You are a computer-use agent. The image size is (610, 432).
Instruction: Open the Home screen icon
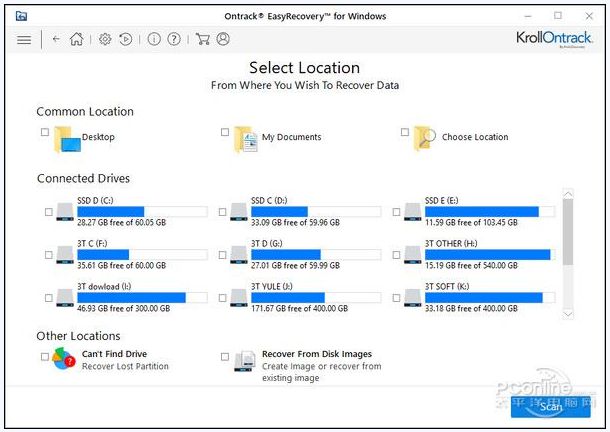[x=77, y=39]
